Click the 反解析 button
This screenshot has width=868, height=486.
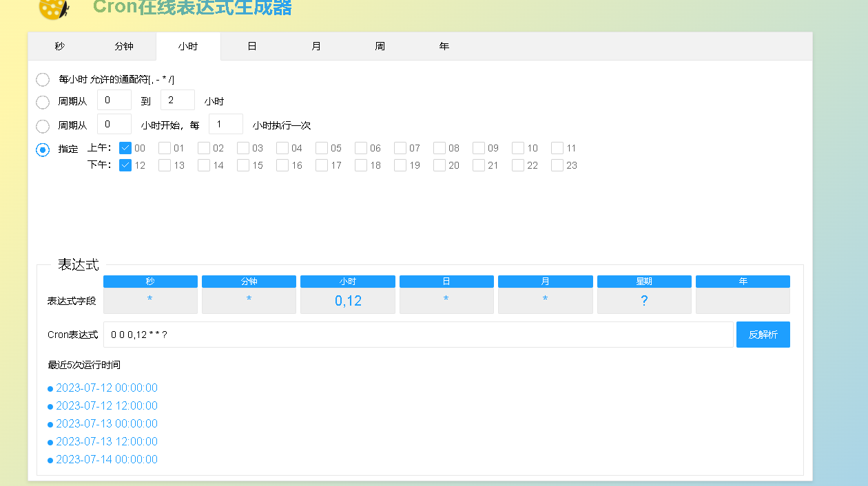(x=763, y=335)
